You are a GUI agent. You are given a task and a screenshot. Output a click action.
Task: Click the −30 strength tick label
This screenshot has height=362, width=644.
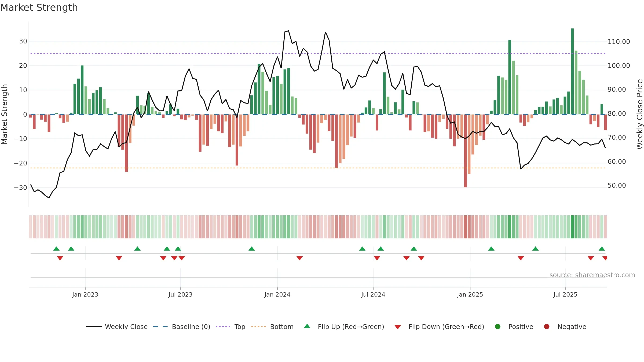20,187
